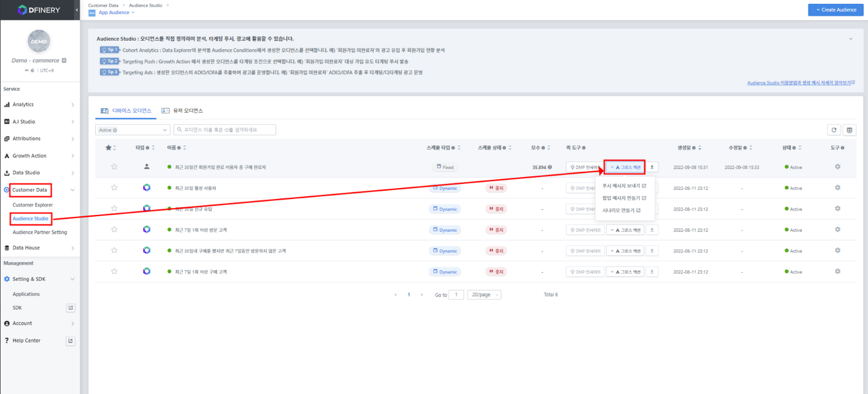Click the Go to page number field

click(x=456, y=295)
